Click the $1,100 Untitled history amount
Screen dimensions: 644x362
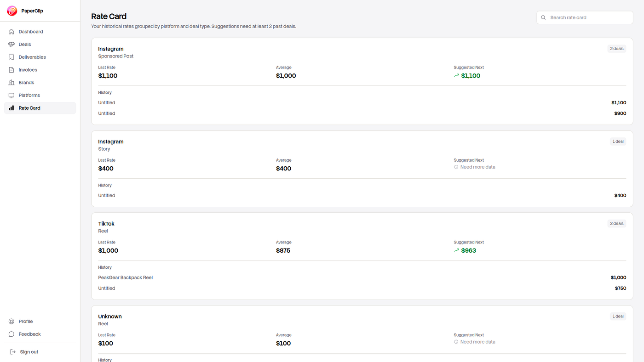coord(619,103)
